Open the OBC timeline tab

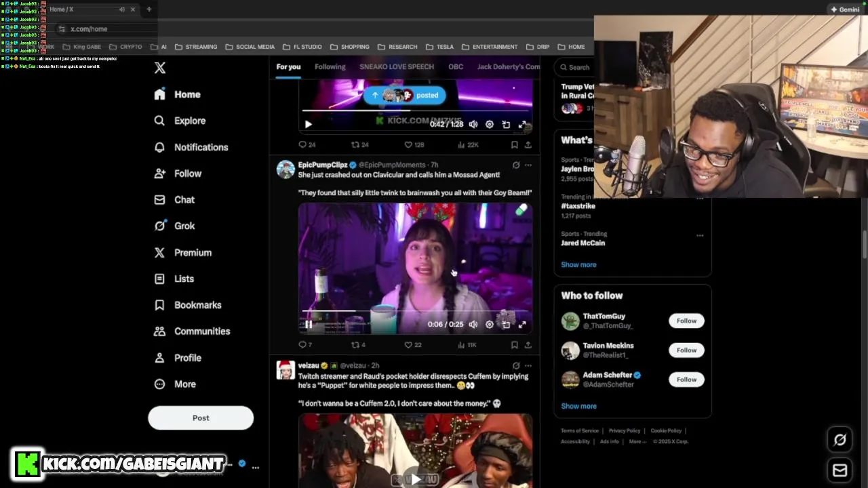456,67
